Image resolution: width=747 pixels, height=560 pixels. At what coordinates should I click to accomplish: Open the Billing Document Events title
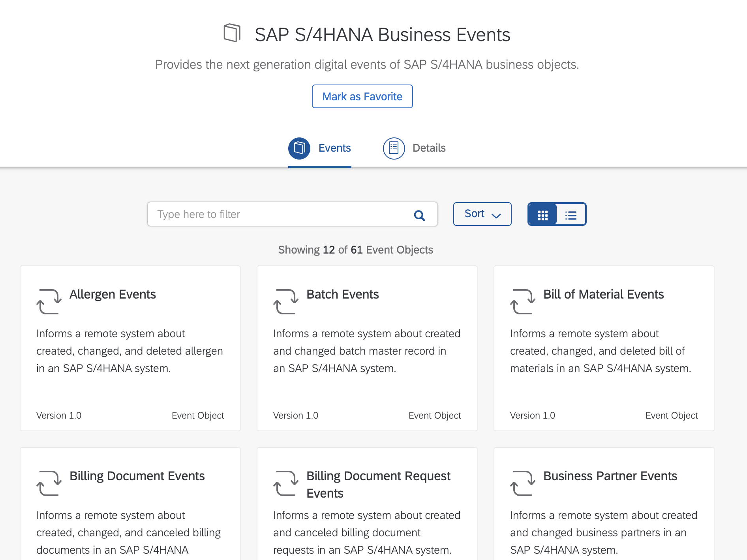click(x=137, y=476)
